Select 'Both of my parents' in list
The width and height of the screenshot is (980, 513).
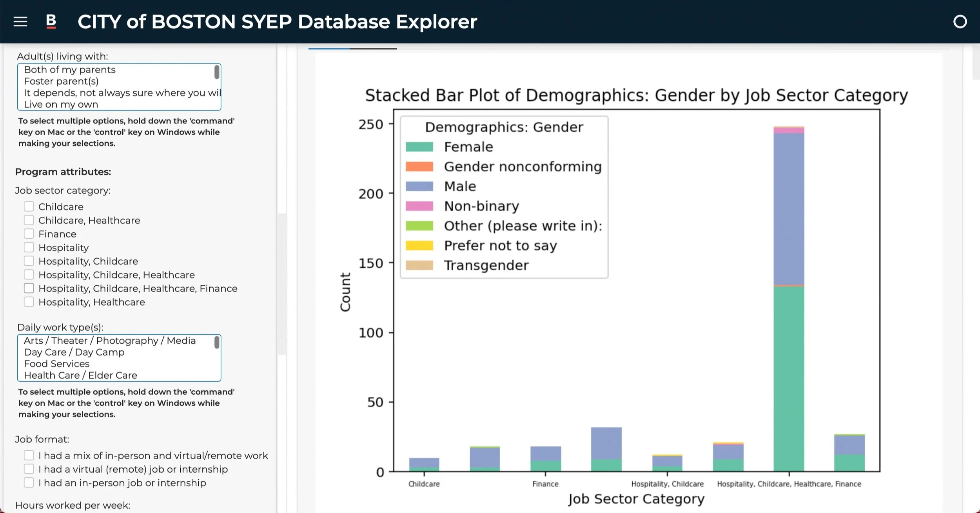tap(70, 70)
